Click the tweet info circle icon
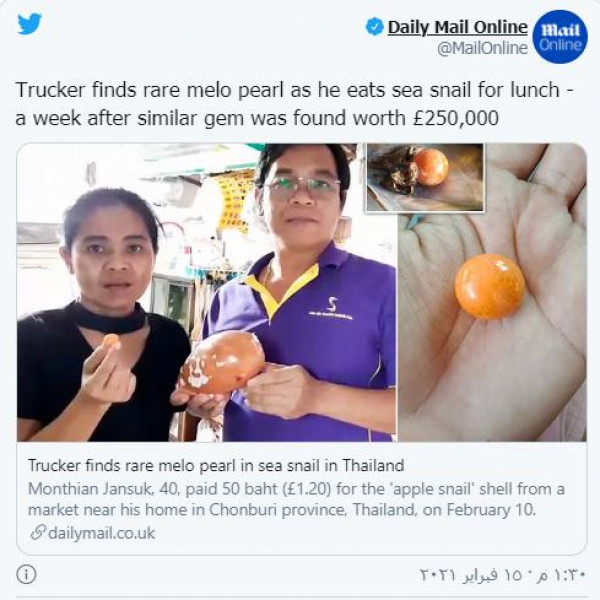The image size is (600, 600). (x=26, y=574)
